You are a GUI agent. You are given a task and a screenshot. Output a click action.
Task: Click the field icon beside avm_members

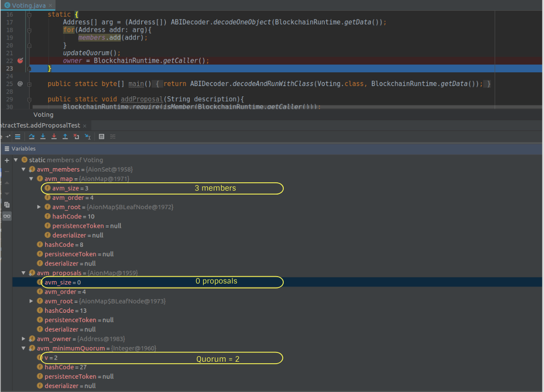(x=32, y=169)
